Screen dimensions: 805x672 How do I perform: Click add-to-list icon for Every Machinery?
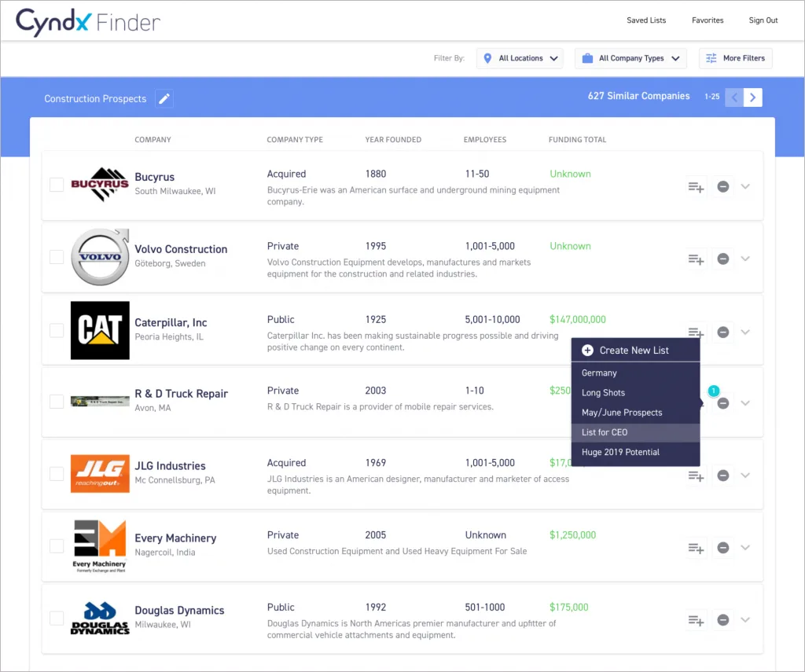click(x=696, y=549)
